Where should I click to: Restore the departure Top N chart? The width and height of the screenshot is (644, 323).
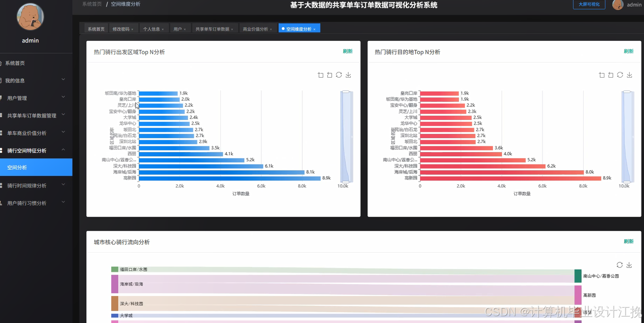339,75
